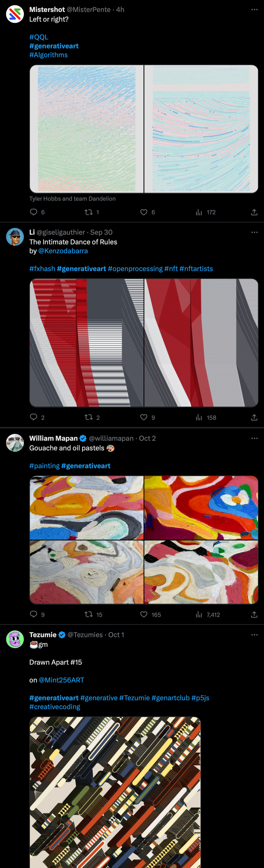264x868 pixels.
Task: View analytics on Li's tweet
Action: click(199, 417)
